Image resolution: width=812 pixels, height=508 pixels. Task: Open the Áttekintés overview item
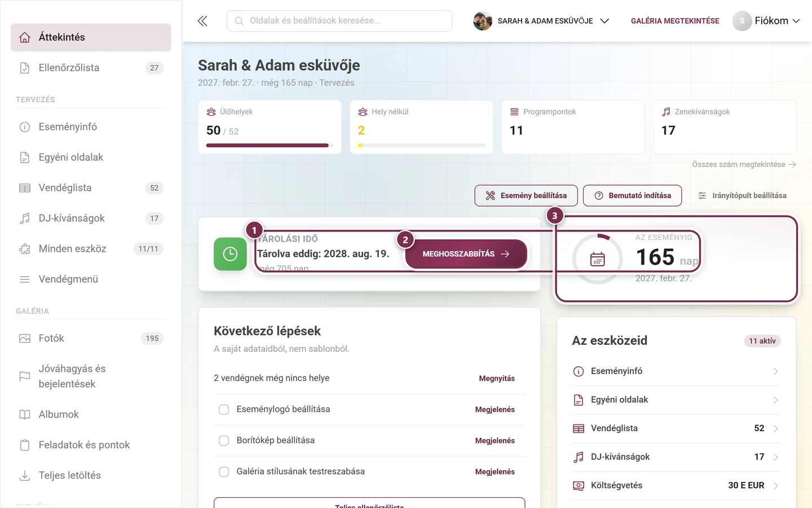point(91,37)
